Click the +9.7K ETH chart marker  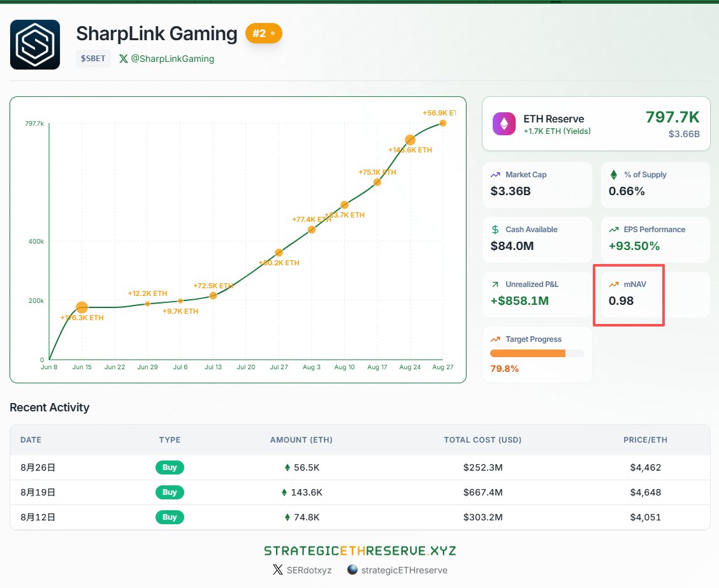[x=180, y=301]
